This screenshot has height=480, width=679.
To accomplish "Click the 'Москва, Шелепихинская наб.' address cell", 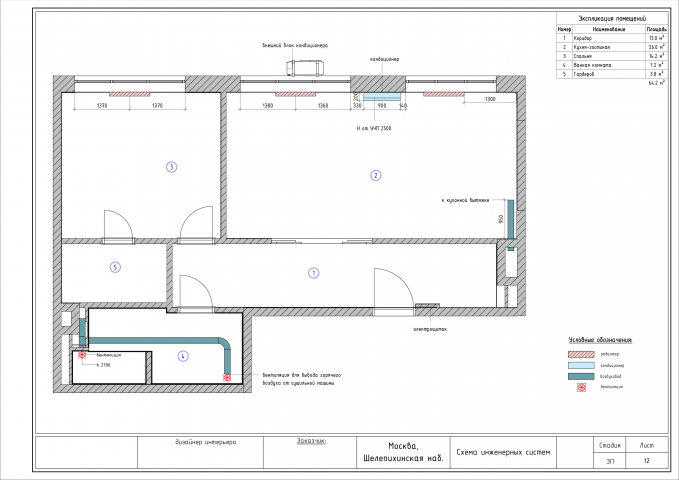I will (x=403, y=452).
